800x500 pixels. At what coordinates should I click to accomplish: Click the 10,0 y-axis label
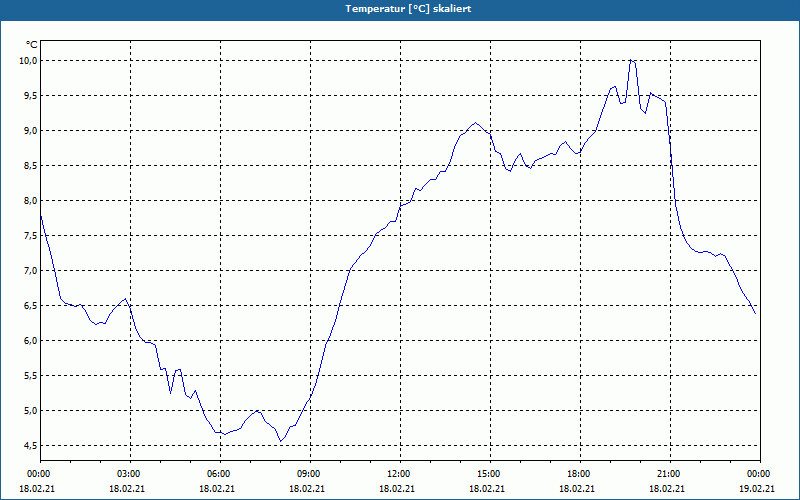[x=29, y=61]
